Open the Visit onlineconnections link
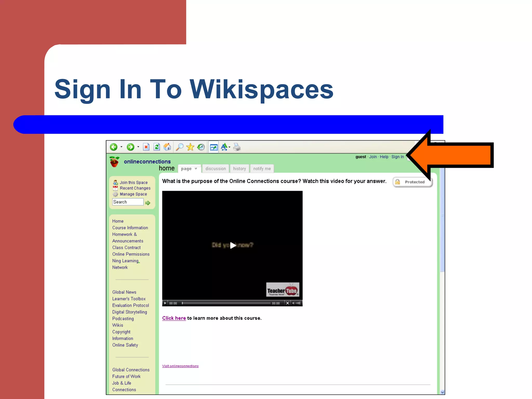 tap(180, 366)
